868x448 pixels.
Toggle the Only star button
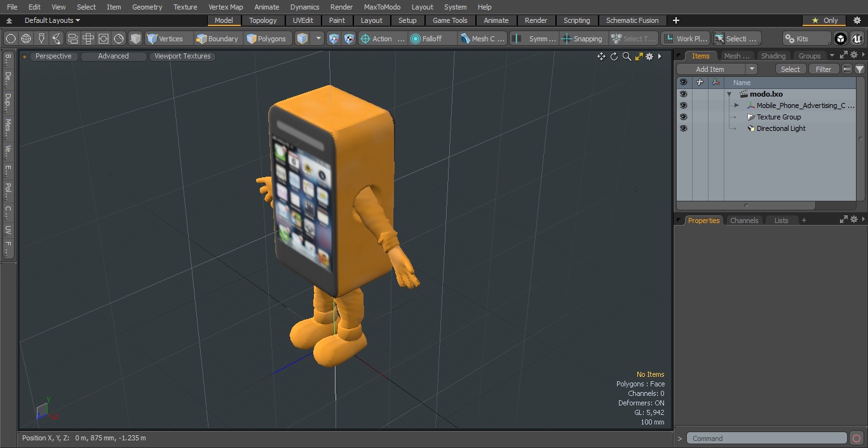(x=824, y=20)
